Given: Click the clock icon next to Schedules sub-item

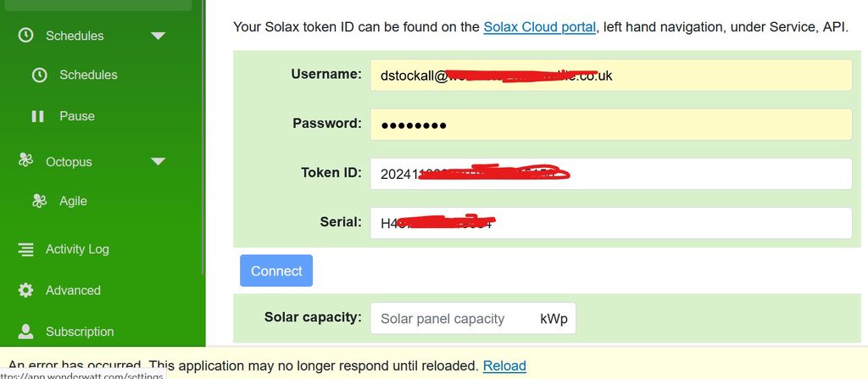Looking at the screenshot, I should (x=39, y=75).
